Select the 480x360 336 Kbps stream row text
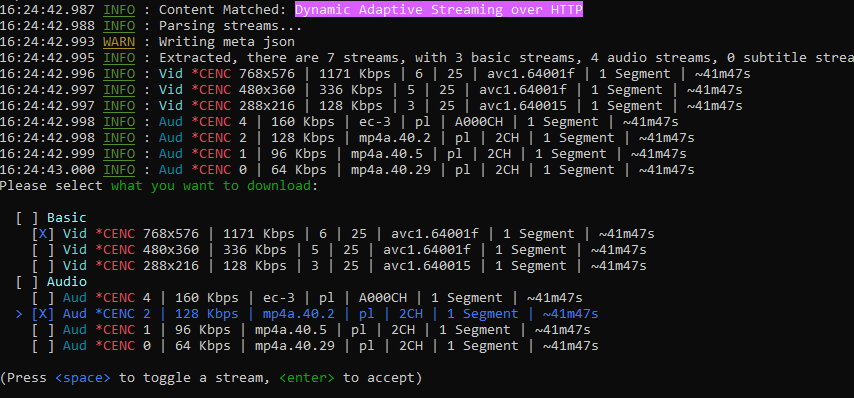 click(355, 250)
